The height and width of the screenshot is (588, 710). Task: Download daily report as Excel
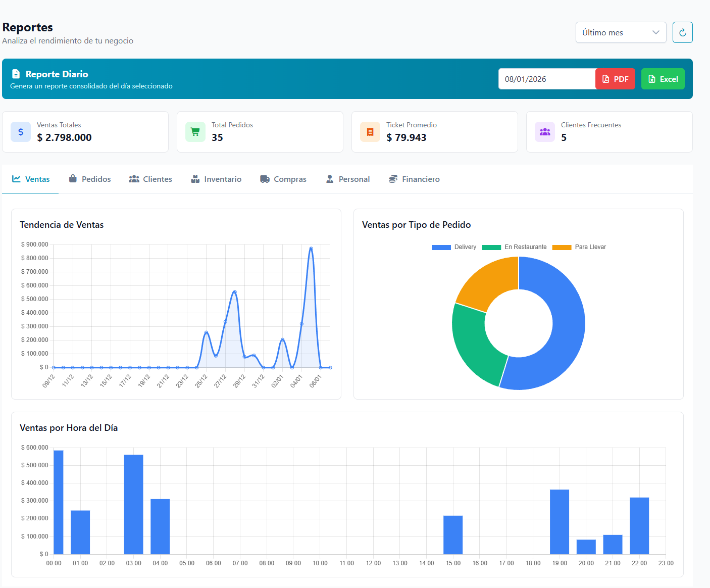pos(663,79)
